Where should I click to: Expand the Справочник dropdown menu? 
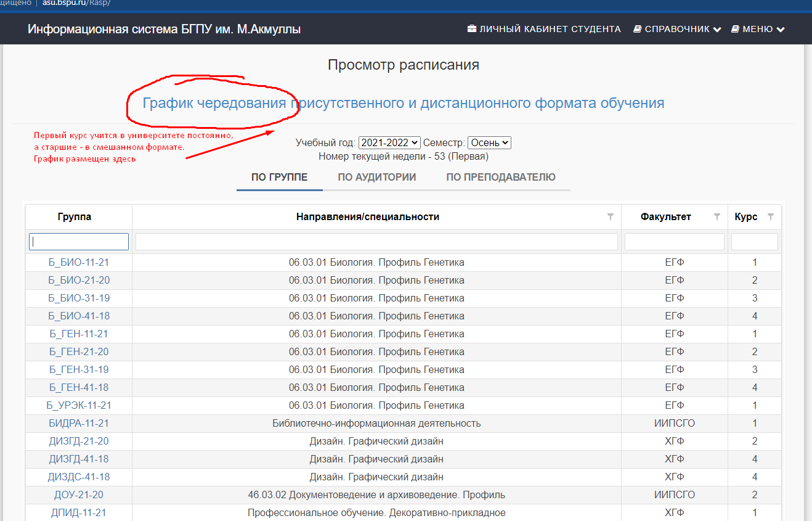coord(677,29)
